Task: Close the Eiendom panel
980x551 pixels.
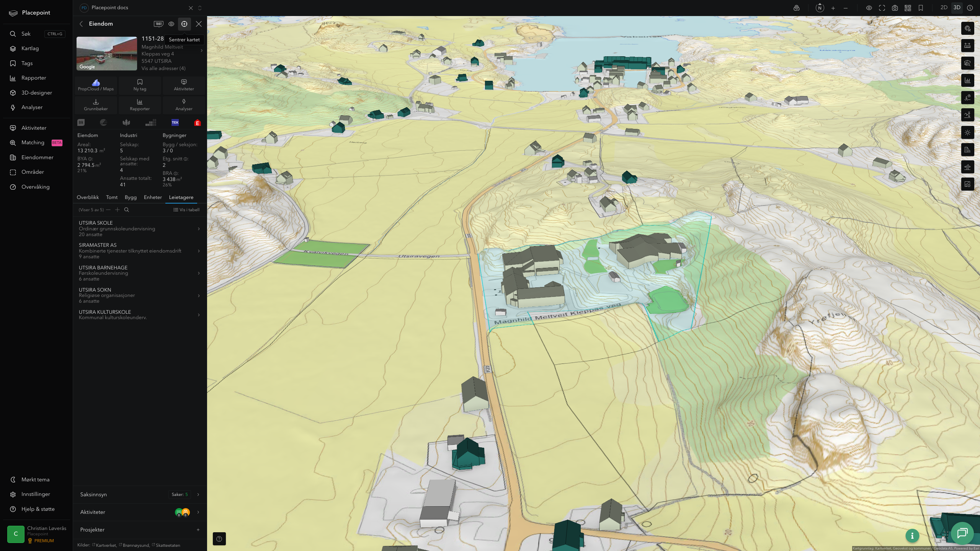Action: pos(199,24)
